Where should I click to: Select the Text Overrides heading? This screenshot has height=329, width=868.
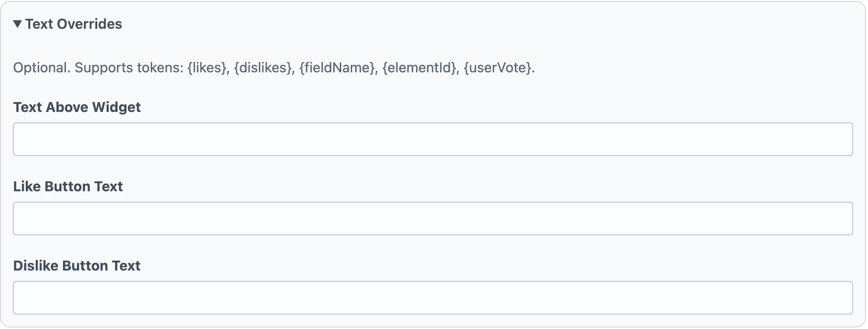(x=74, y=23)
